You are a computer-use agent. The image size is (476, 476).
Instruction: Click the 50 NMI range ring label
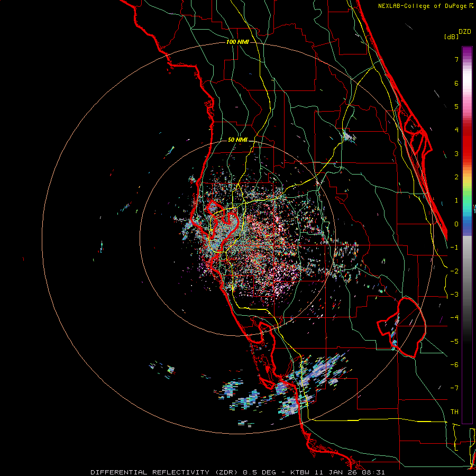tap(237, 140)
